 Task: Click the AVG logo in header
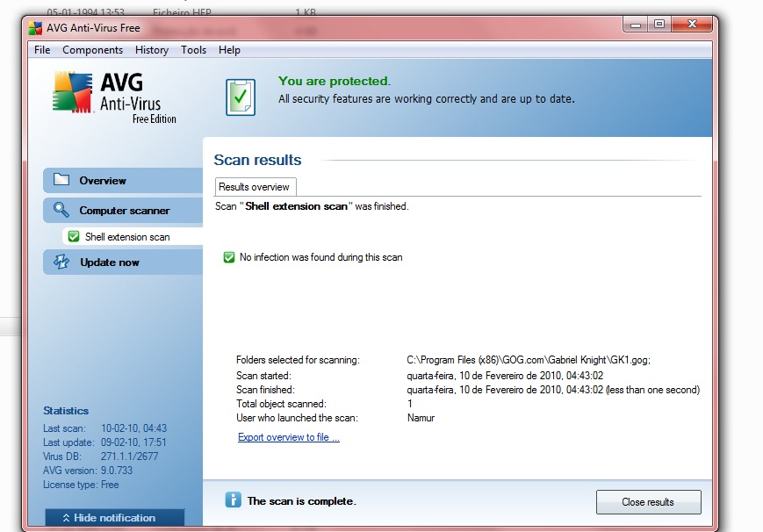pos(114,97)
